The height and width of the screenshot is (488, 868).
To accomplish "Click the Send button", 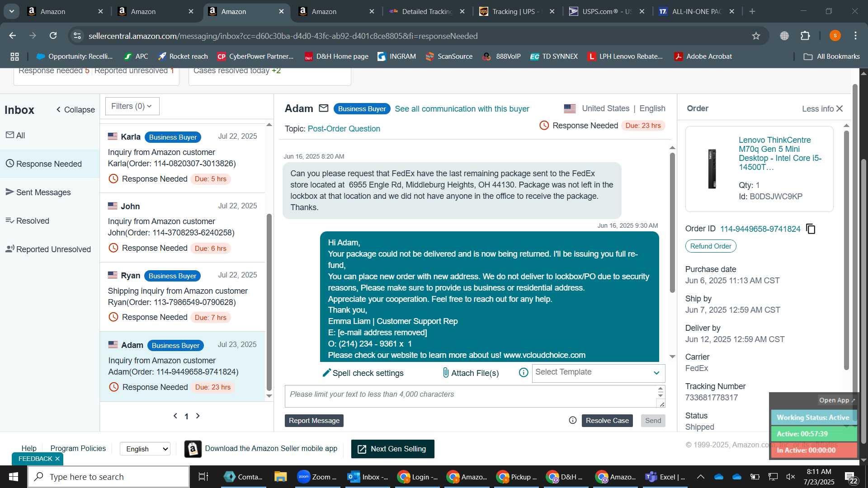I will click(x=653, y=421).
